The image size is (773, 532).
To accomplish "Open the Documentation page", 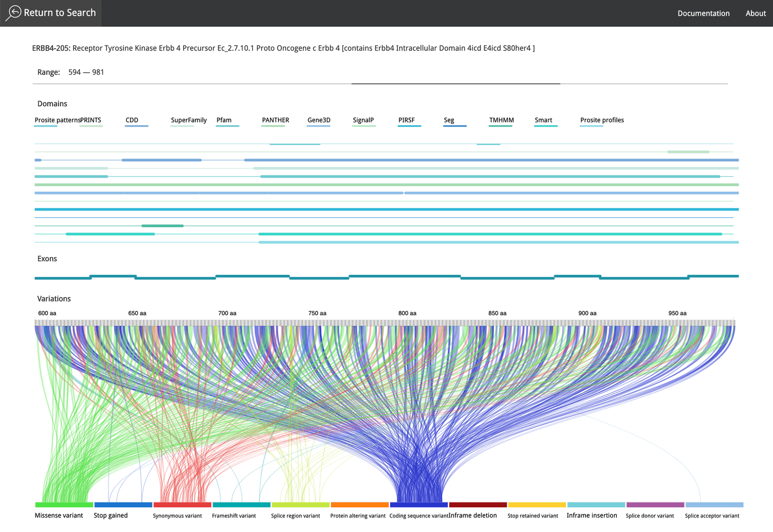I will [703, 13].
